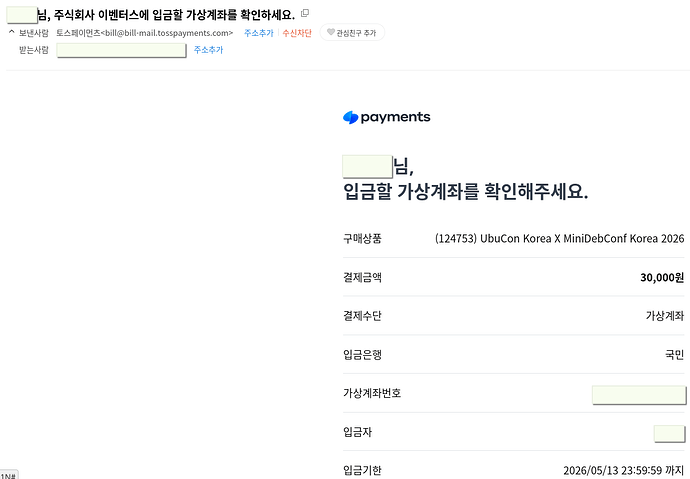Click the 국민 bank value
Viewport: 690px width, 479px height.
click(675, 355)
